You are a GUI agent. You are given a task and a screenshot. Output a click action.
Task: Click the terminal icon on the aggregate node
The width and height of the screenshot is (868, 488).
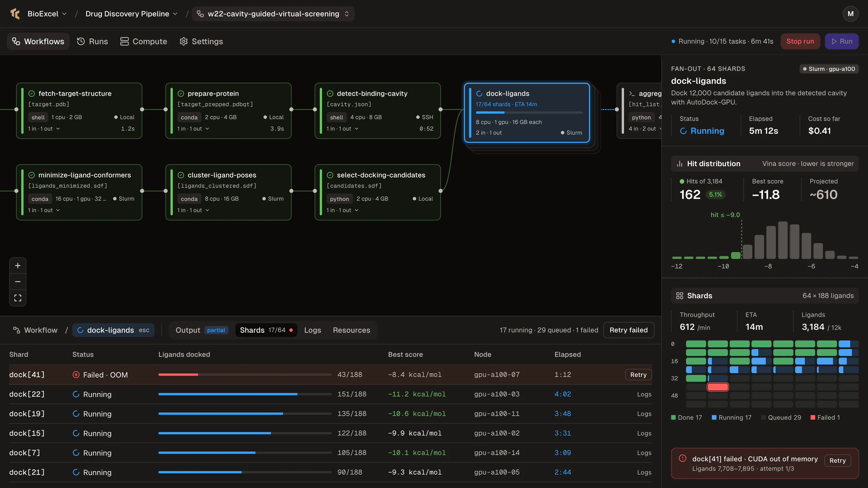tap(632, 93)
